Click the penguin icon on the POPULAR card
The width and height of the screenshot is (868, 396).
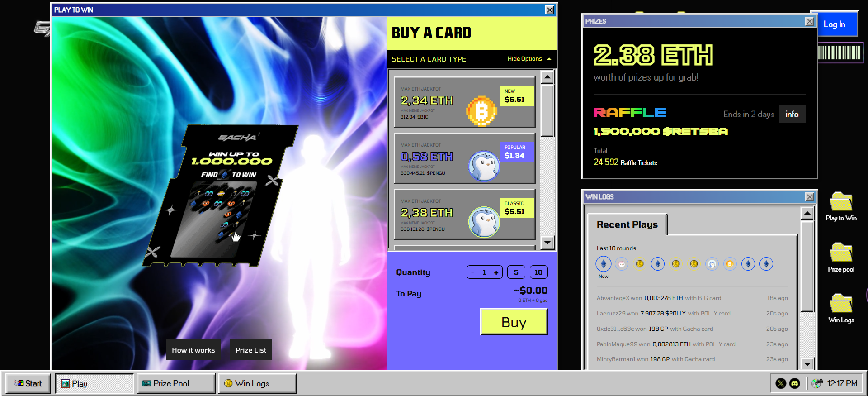[x=484, y=166]
